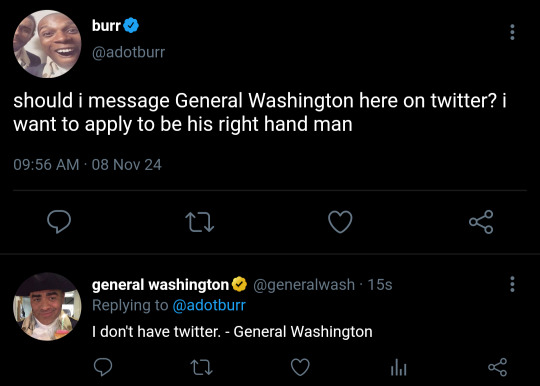Retweet burr's tweet about General Washington
Image resolution: width=540 pixels, height=386 pixels.
[199, 222]
